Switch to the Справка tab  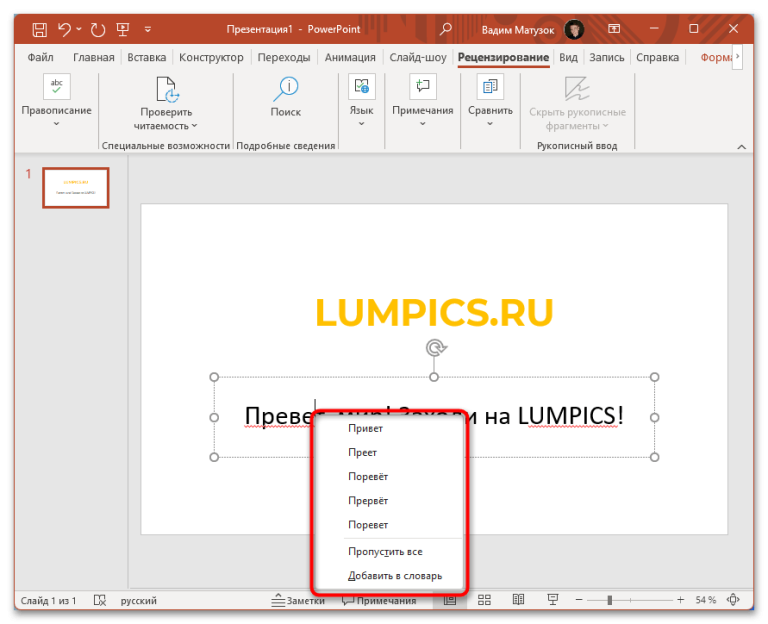(x=657, y=57)
